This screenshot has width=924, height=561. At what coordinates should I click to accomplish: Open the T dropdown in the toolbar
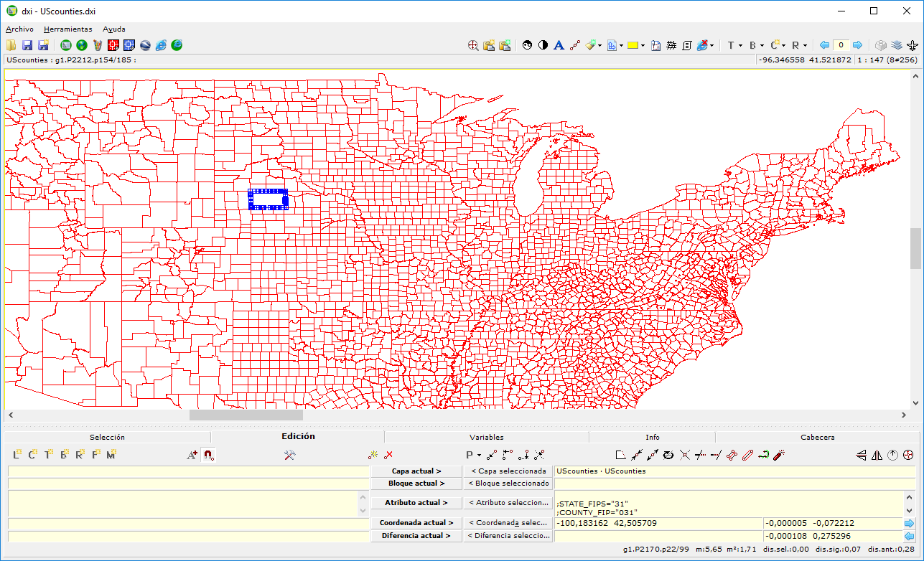(x=734, y=45)
